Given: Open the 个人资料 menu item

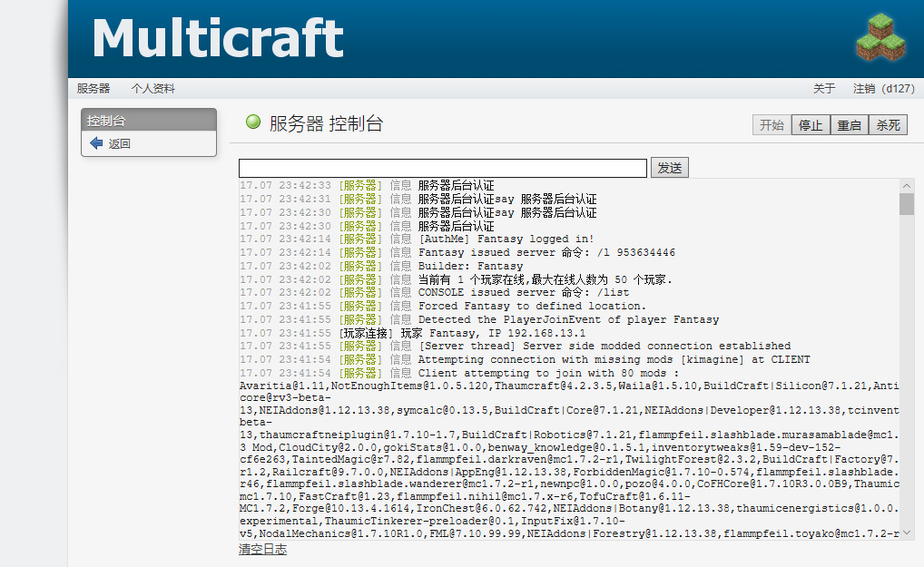Looking at the screenshot, I should [x=153, y=88].
